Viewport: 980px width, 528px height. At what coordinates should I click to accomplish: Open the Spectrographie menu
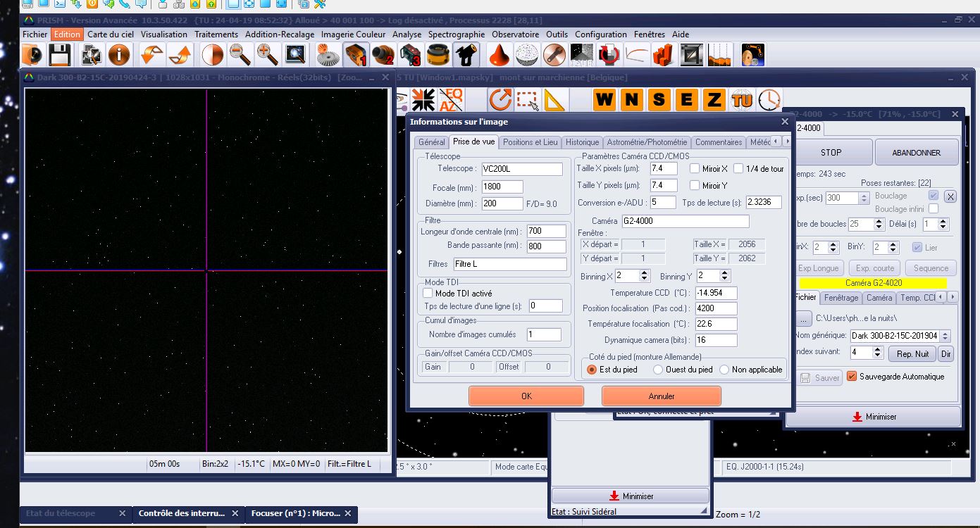tap(457, 34)
